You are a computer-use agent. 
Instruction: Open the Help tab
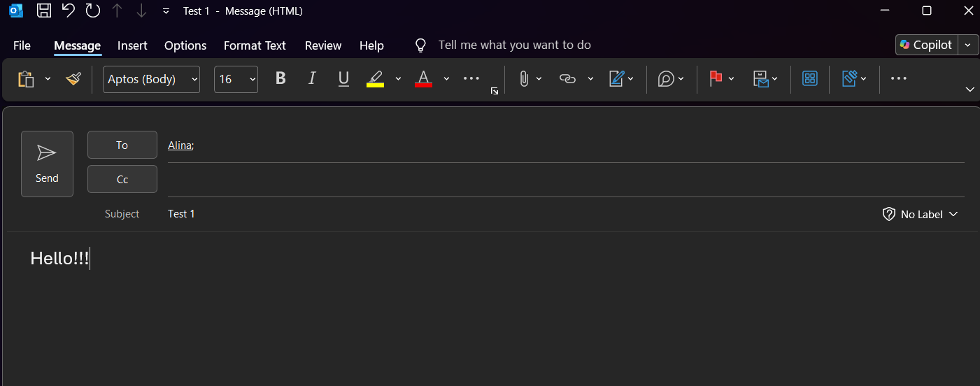point(371,45)
